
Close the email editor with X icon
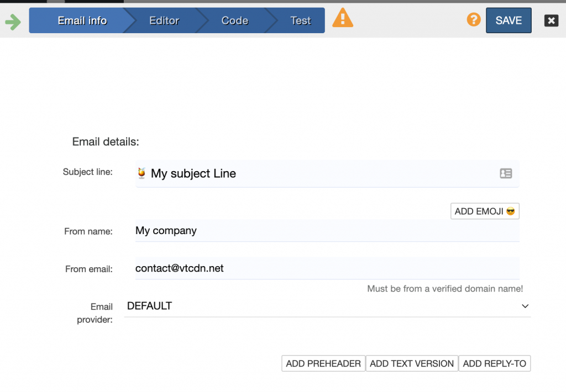[551, 20]
